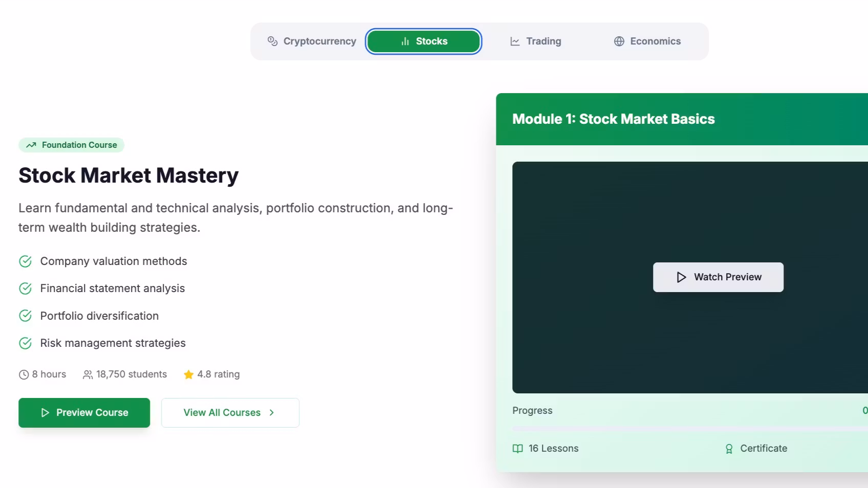Click the students people icon

point(88,374)
